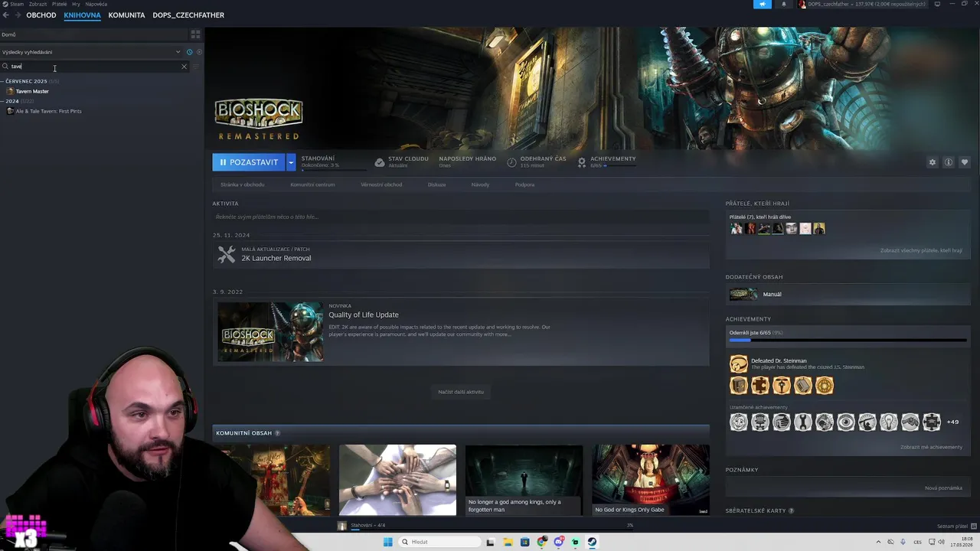
Task: Open Diskuze link
Action: (x=436, y=184)
